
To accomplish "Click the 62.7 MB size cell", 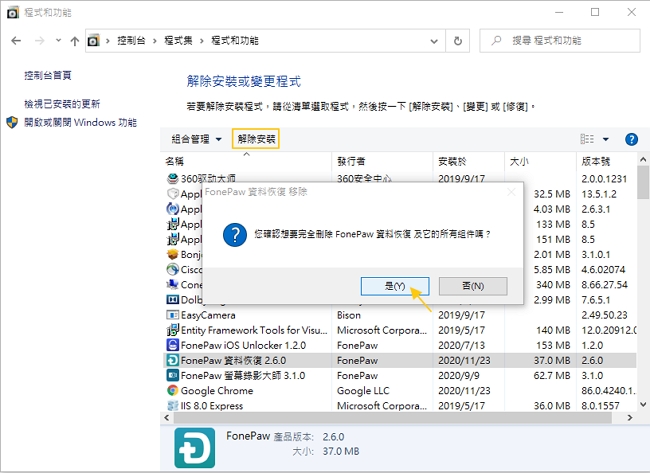I will point(552,376).
